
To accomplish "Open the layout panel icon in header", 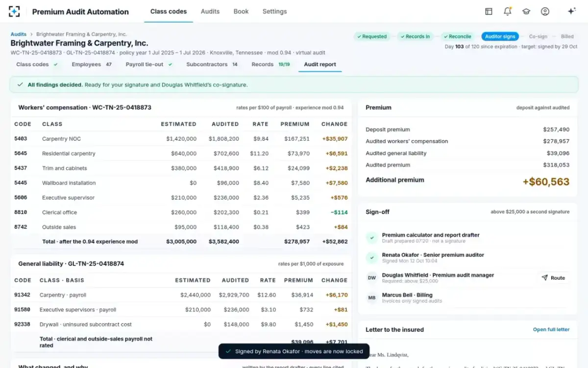I will click(489, 11).
